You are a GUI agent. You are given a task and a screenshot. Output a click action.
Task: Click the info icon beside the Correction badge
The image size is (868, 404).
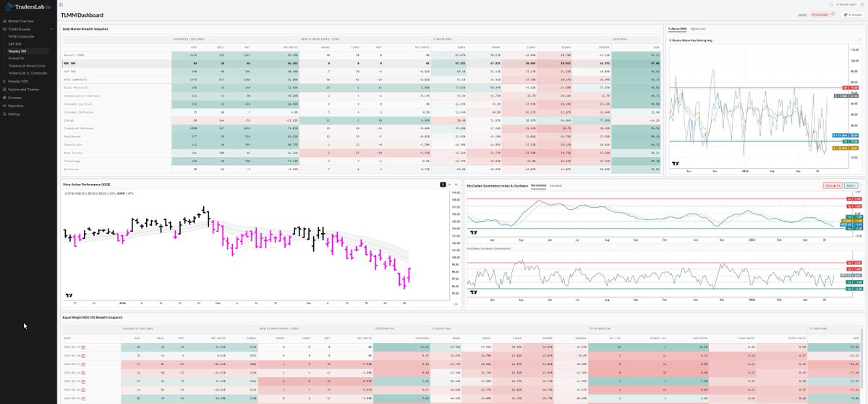[834, 14]
